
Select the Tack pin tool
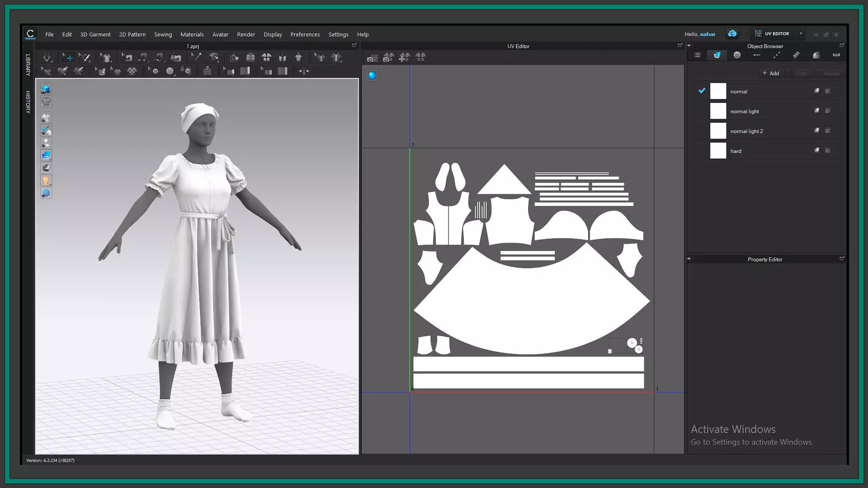point(196,57)
